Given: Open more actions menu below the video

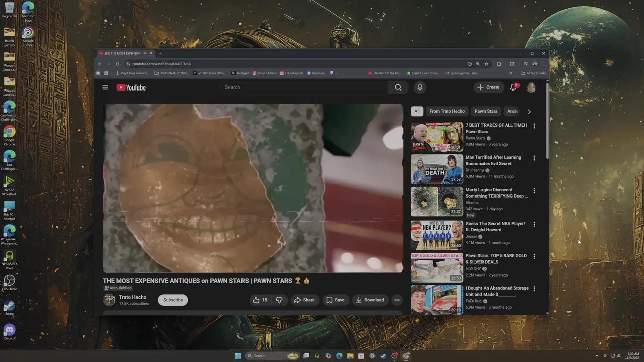Looking at the screenshot, I should (x=397, y=300).
